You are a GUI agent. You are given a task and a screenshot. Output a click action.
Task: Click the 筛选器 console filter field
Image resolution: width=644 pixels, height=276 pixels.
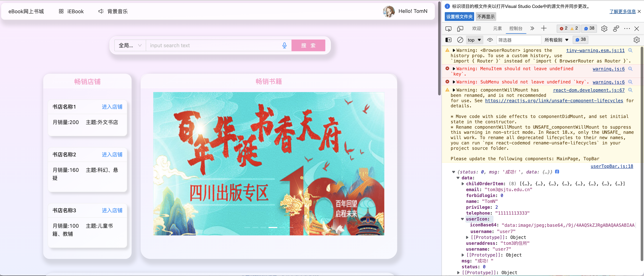tap(519, 40)
